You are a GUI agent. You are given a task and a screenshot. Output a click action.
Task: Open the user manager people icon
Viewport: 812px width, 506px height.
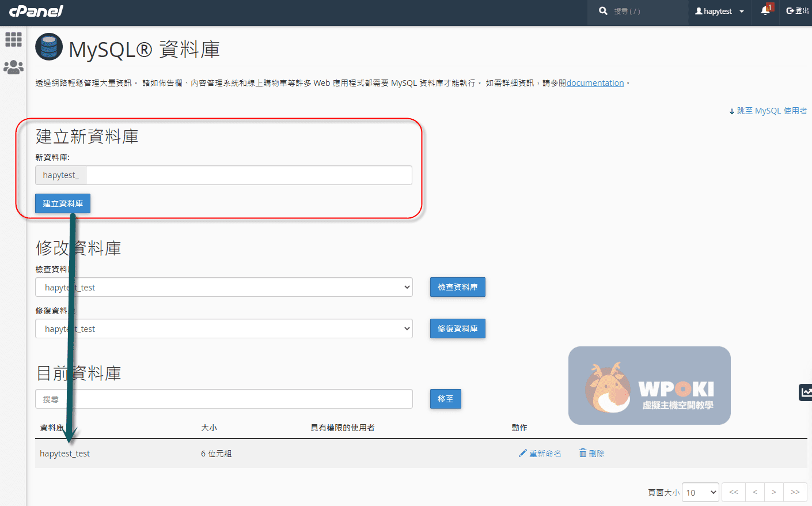pyautogui.click(x=13, y=67)
